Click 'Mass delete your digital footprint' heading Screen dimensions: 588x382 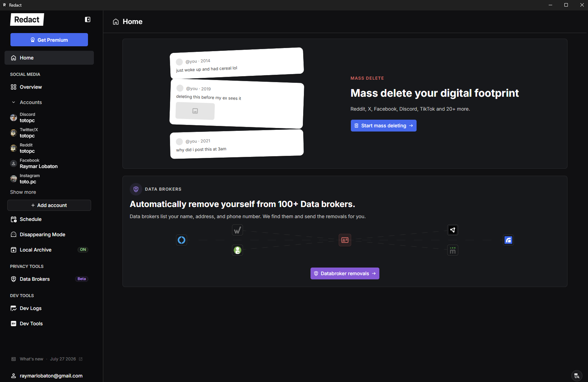435,93
